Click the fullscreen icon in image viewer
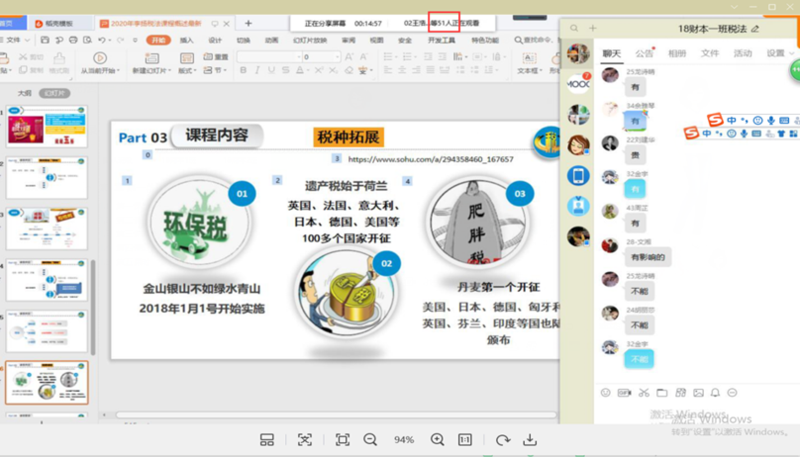 pos(342,440)
